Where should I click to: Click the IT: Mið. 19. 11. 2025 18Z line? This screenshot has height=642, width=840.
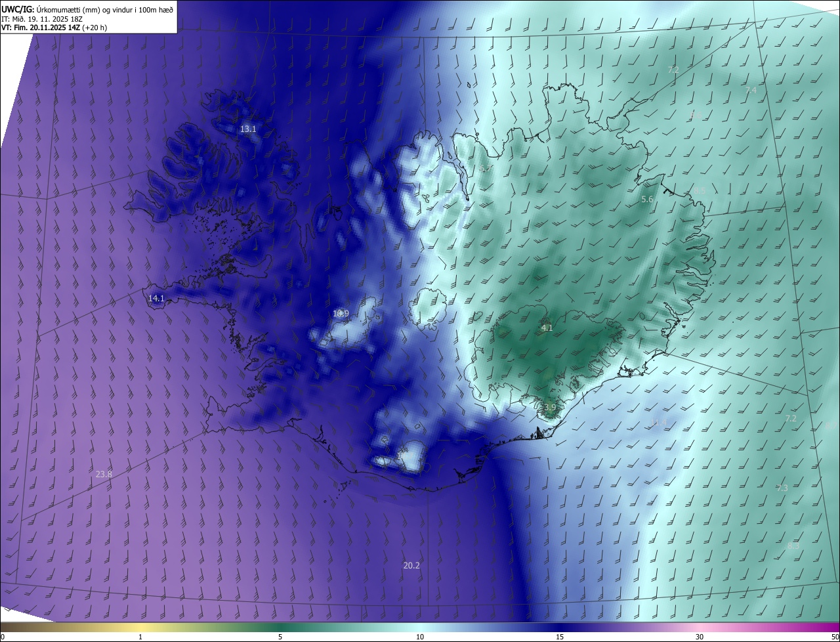click(x=41, y=18)
